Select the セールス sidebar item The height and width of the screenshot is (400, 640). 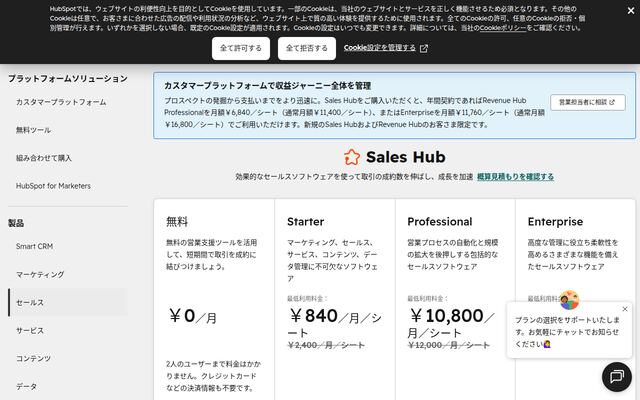pos(68,302)
